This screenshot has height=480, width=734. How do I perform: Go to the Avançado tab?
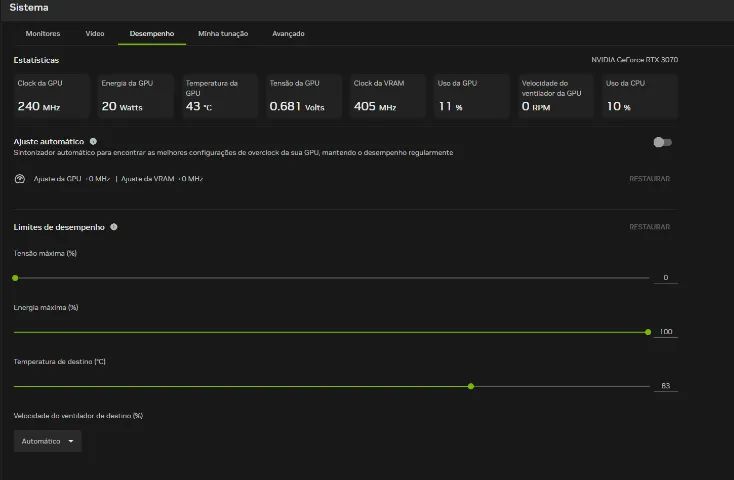[x=288, y=34]
